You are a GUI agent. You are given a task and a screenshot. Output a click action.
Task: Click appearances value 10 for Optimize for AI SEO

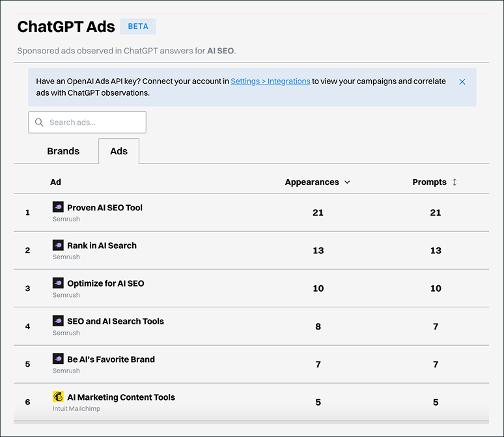[x=318, y=289]
